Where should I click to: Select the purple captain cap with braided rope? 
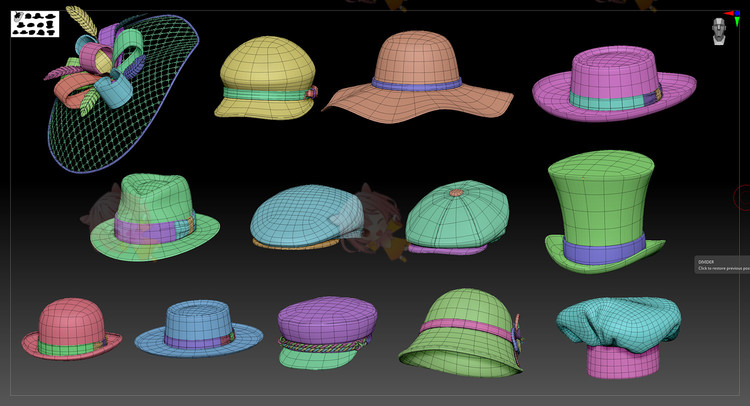point(327,320)
